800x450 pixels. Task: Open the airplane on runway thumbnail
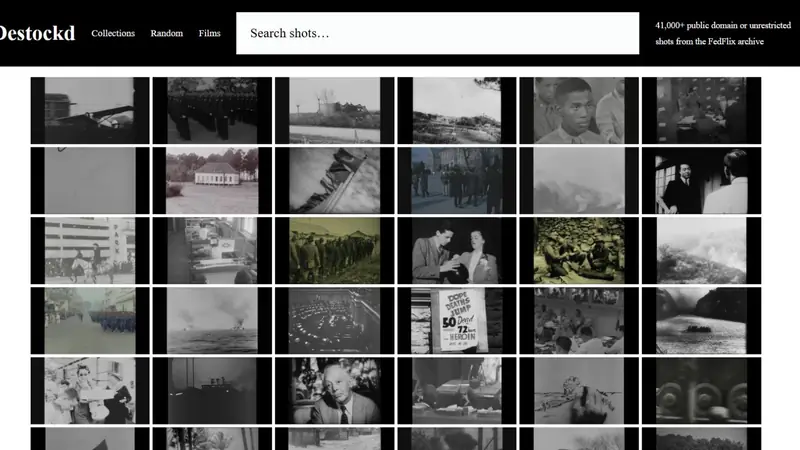(x=90, y=110)
